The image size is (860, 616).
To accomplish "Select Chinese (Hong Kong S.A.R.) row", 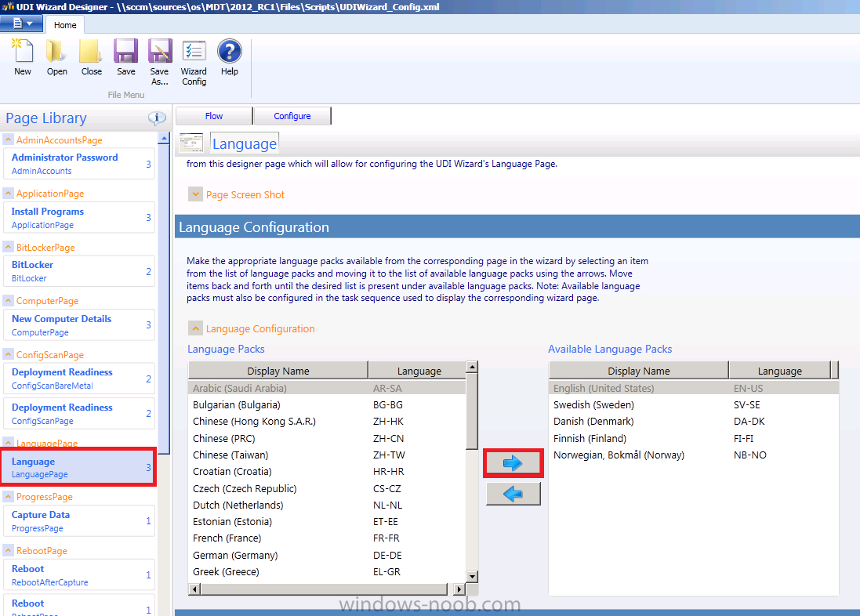I will (327, 422).
